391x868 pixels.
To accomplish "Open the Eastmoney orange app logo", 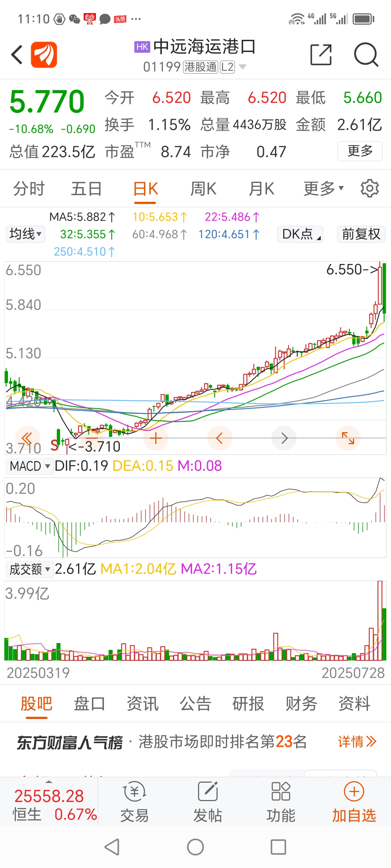I will point(44,55).
